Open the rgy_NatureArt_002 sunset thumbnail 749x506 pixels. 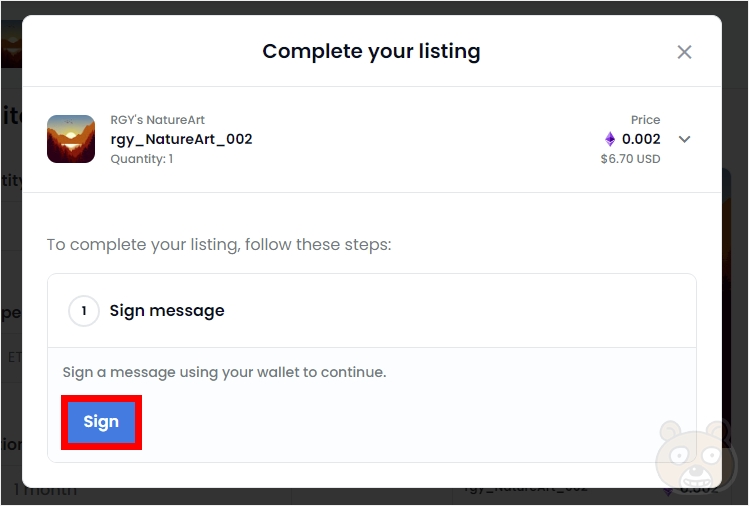click(71, 139)
